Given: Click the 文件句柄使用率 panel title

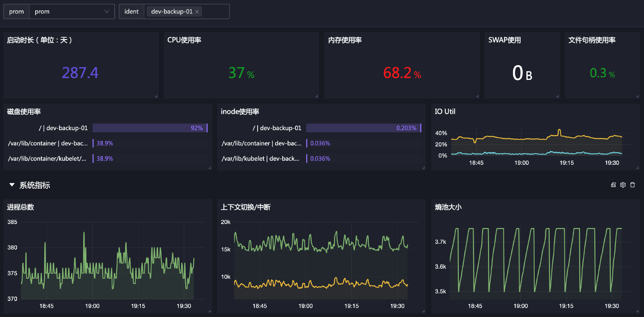Looking at the screenshot, I should click(x=592, y=40).
